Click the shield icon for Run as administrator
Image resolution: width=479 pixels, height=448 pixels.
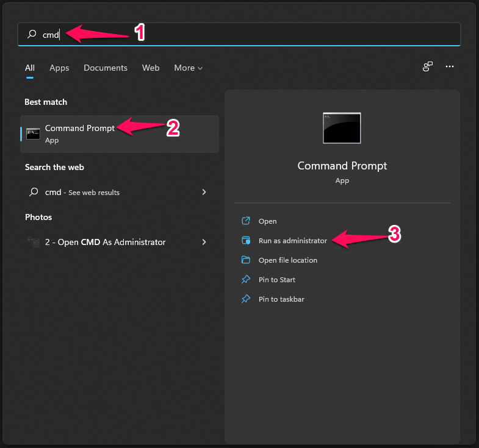click(246, 241)
